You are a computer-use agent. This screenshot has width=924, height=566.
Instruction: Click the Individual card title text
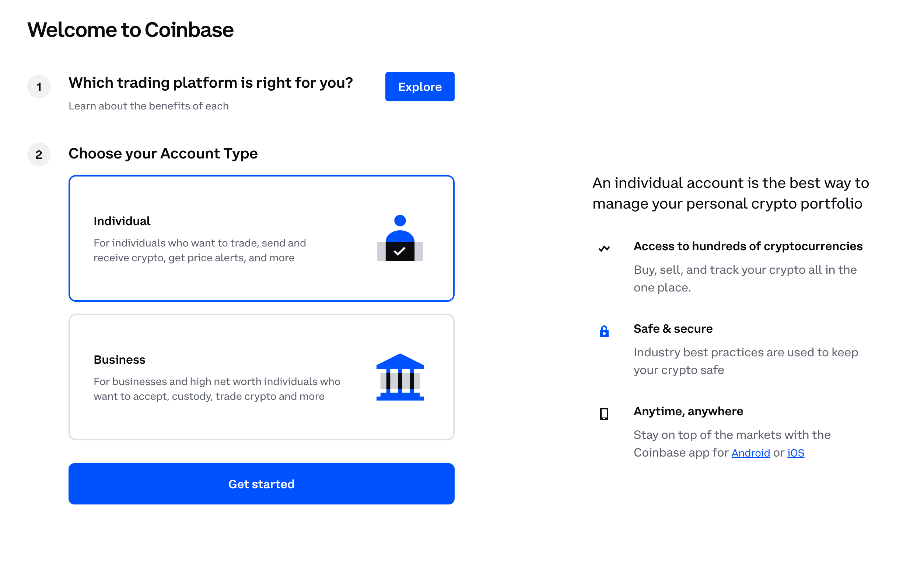click(122, 221)
